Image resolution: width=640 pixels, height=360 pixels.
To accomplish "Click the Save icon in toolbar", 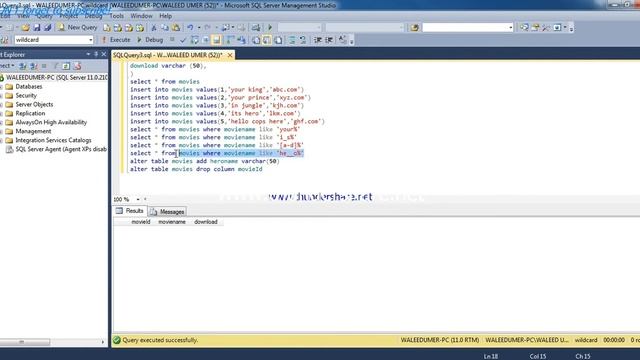I will pyautogui.click(x=37, y=27).
